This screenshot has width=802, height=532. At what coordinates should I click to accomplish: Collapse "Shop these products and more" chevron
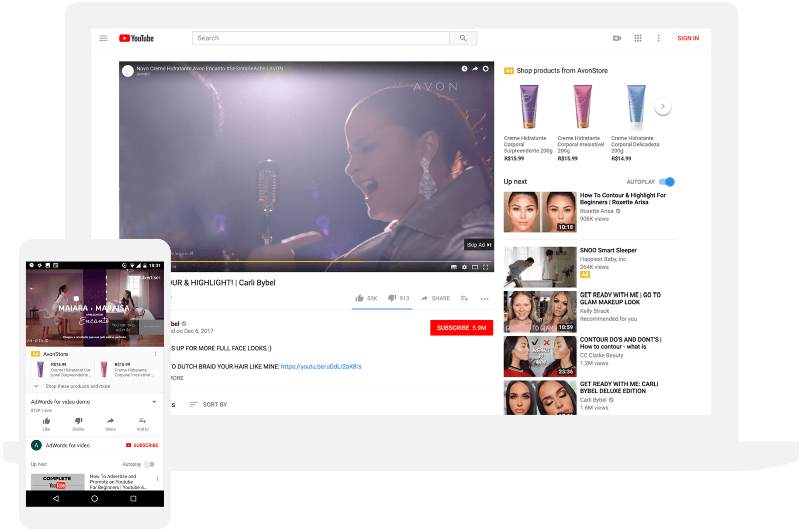coord(36,386)
